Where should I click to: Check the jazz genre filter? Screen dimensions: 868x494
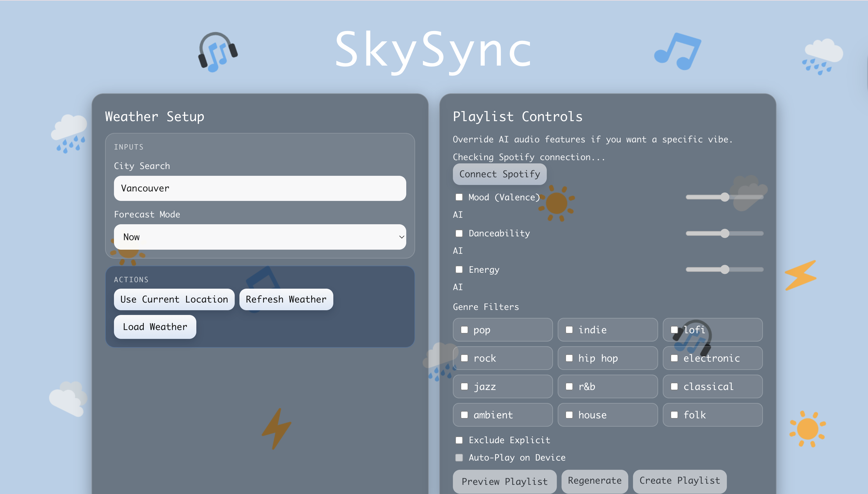click(x=464, y=386)
